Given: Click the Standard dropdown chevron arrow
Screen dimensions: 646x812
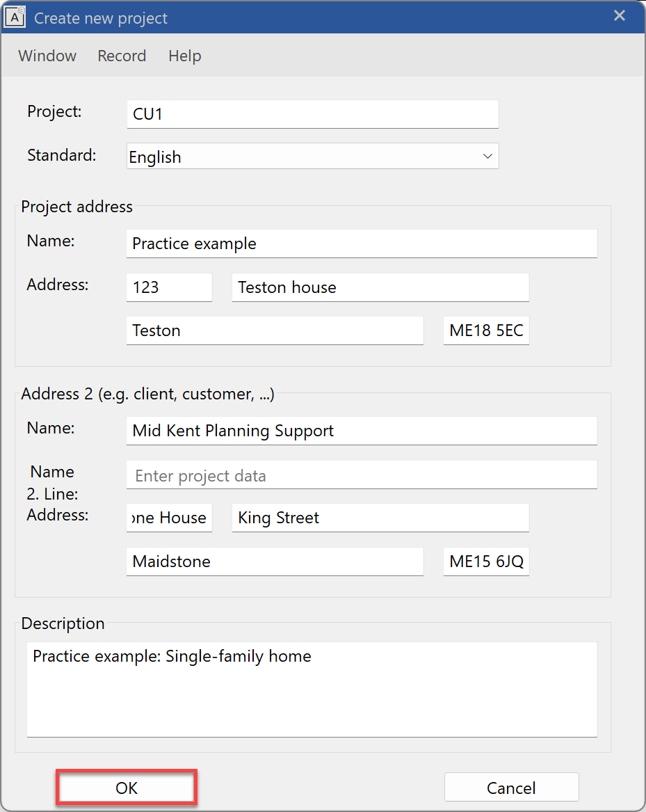Looking at the screenshot, I should pos(487,156).
